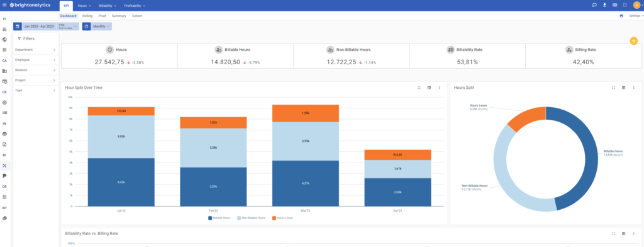This screenshot has height=247, width=644.
Task: Click the Jan 2023 - Apr 2023 date range
Action: tap(39, 26)
